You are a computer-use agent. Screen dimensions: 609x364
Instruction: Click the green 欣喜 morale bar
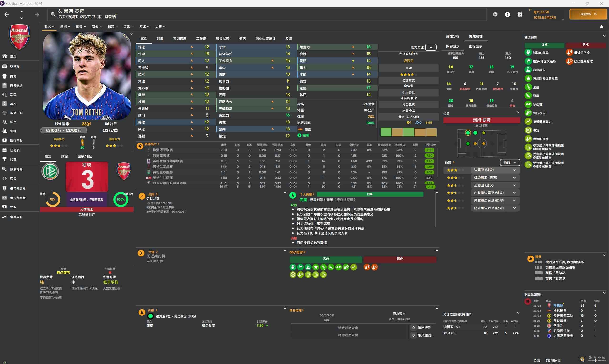tap(370, 194)
